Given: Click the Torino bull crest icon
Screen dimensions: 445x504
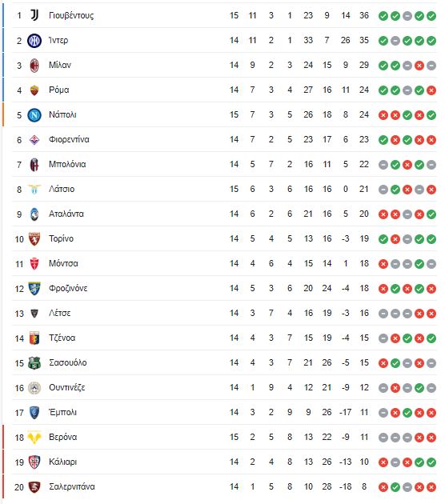Looking at the screenshot, I should pos(34,239).
